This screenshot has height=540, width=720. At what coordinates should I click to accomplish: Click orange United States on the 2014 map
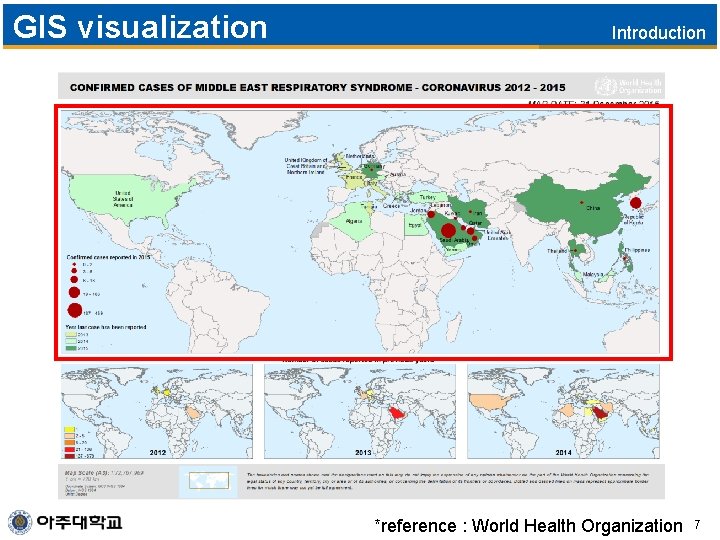point(491,401)
